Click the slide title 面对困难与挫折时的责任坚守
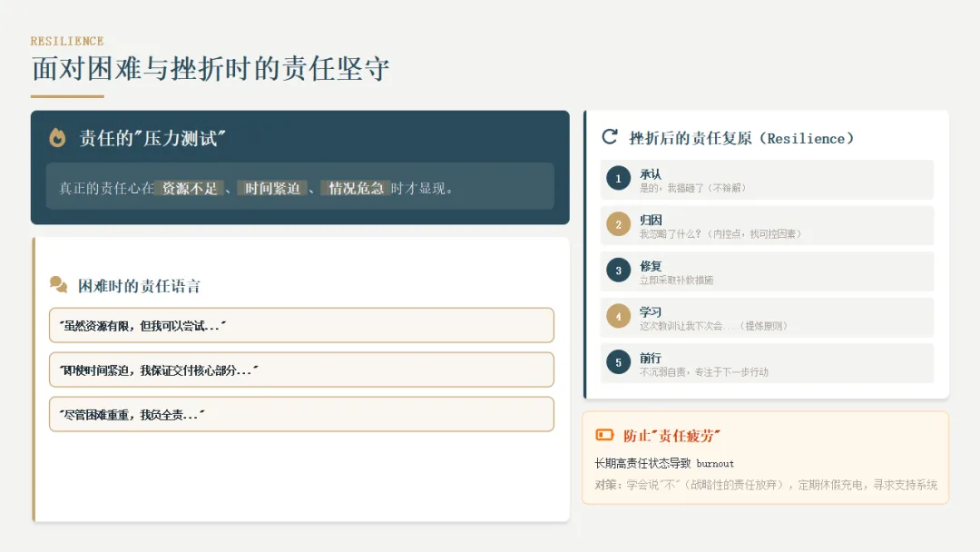980x552 pixels. tap(210, 68)
